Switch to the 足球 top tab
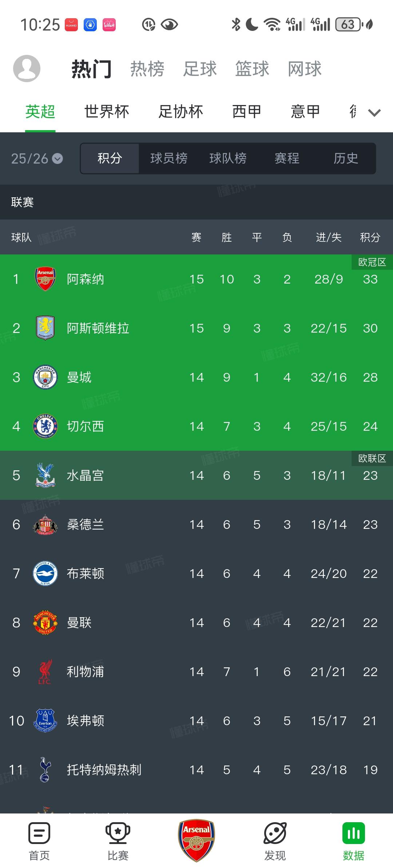 (200, 69)
